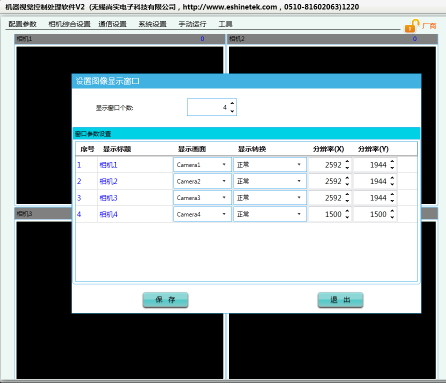446x383 pixels.
Task: Click the 相机3 view header in main window
Action: pos(43,214)
